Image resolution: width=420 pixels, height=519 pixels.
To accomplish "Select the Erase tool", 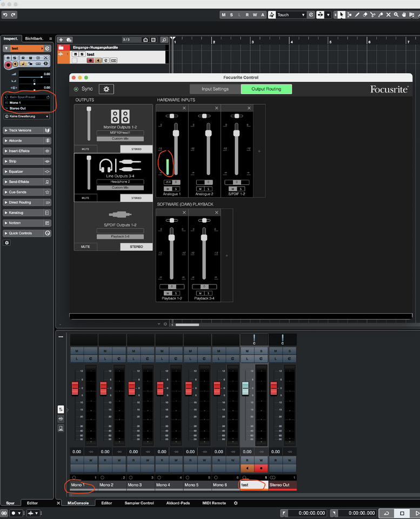I will coord(365,15).
